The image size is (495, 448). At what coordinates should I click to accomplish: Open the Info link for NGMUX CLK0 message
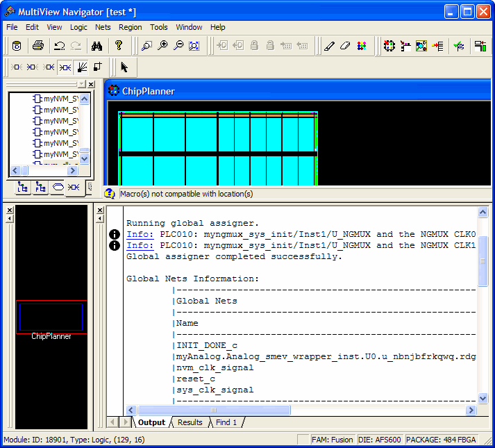[140, 235]
